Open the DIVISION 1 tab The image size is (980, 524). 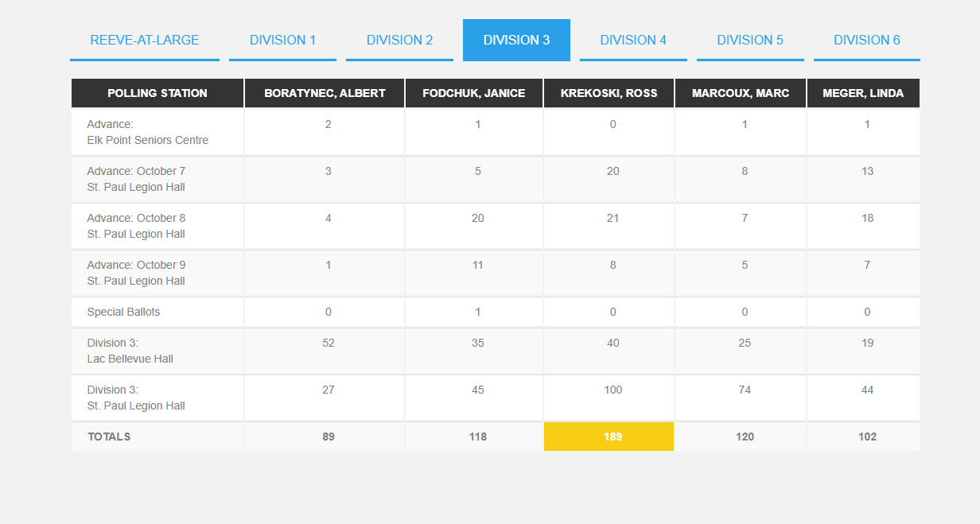282,40
